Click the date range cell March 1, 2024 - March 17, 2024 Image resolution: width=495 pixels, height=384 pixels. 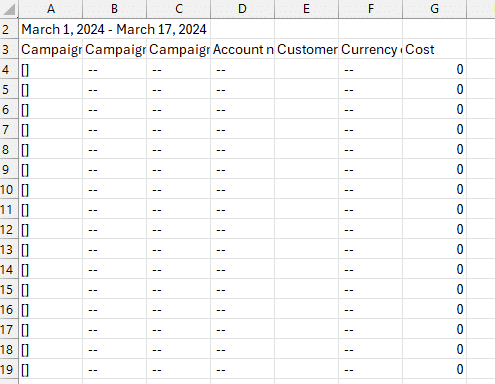pos(114,29)
